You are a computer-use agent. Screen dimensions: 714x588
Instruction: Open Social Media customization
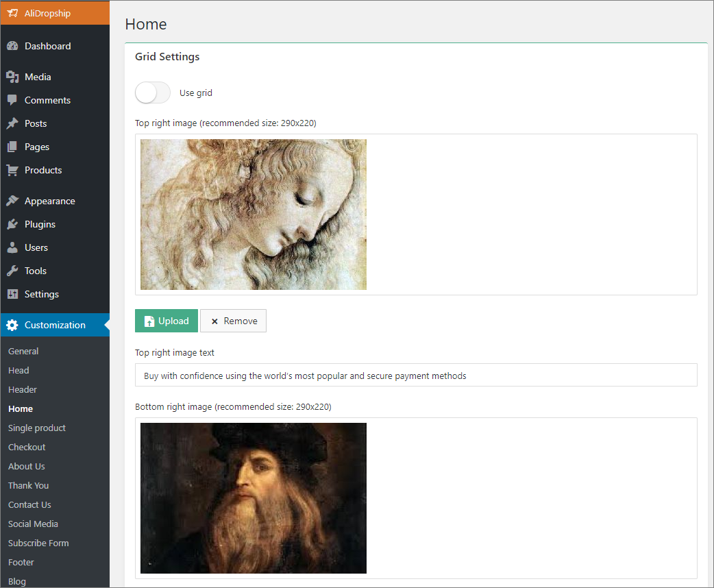pos(33,524)
